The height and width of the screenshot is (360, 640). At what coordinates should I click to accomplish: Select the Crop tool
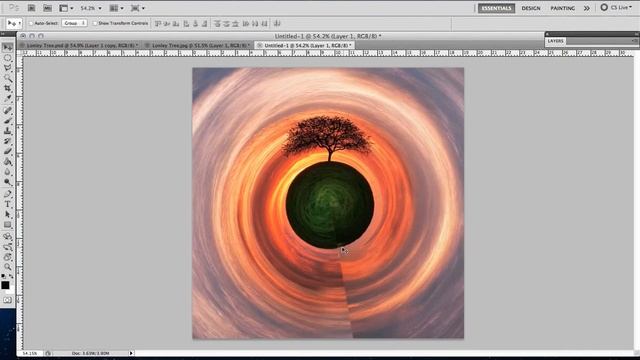tap(7, 88)
